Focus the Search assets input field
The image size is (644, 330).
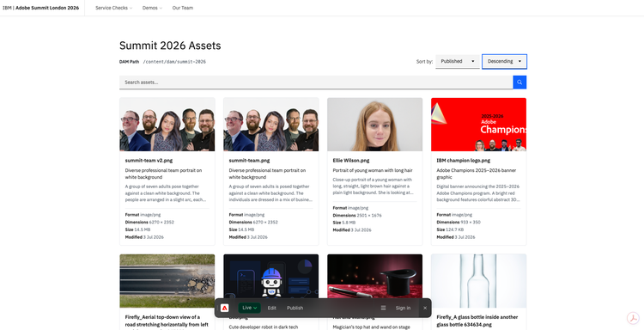point(316,82)
